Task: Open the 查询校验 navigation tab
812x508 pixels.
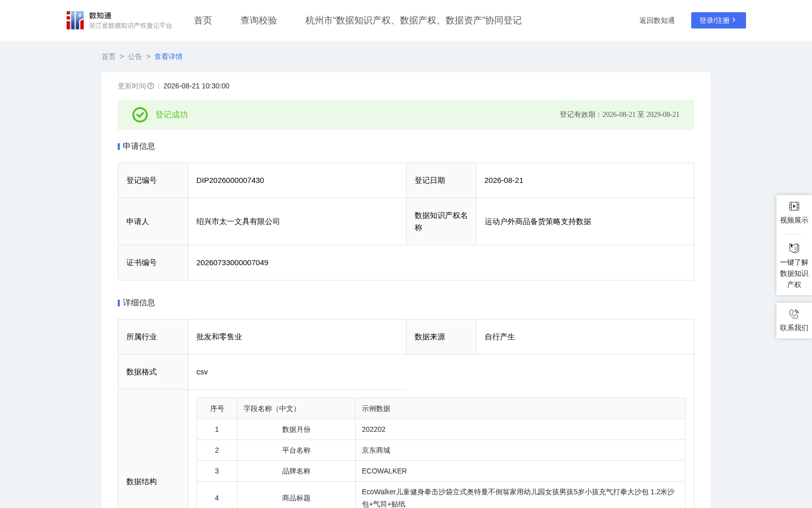Action: tap(259, 20)
